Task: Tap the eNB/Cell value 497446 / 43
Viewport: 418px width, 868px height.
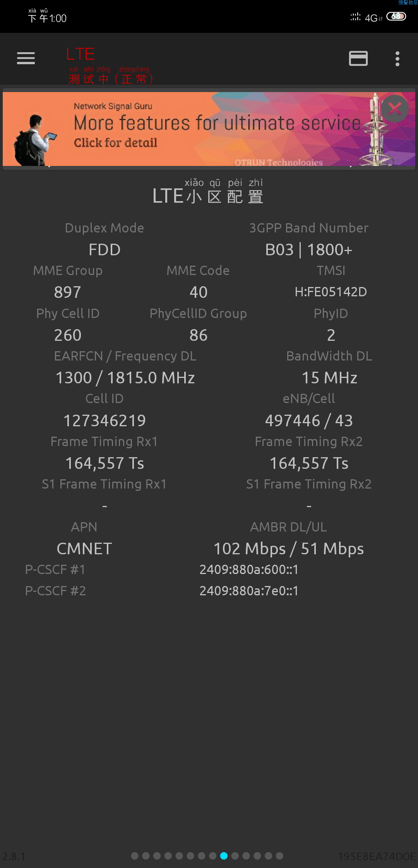Action: pos(309,421)
